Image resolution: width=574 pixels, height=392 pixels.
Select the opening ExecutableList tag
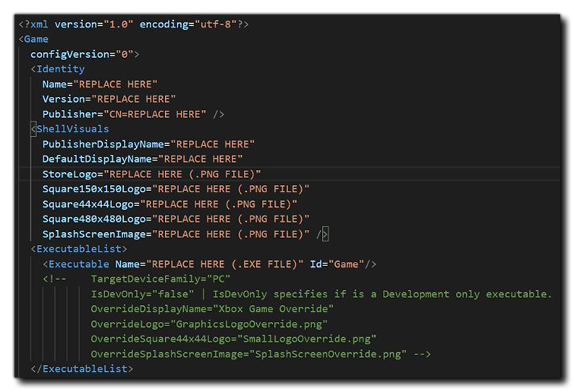click(79, 249)
